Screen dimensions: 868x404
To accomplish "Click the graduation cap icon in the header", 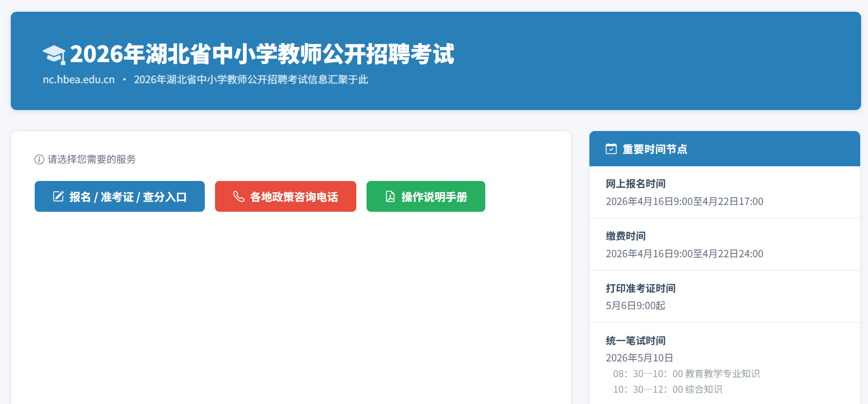I will pos(54,54).
